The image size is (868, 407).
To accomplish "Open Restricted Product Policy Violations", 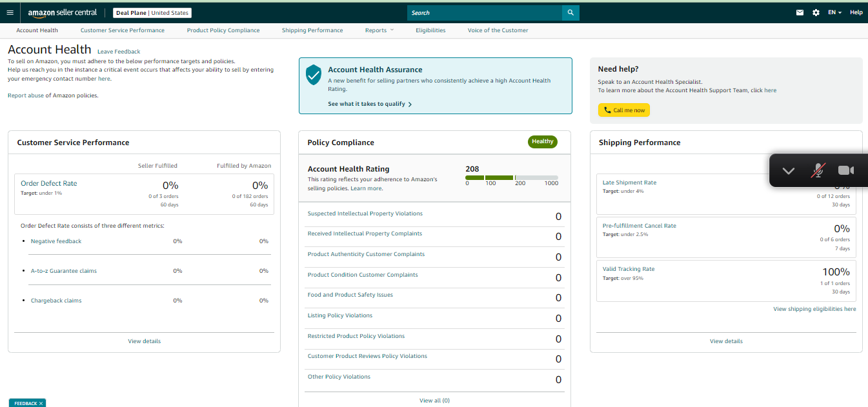I will click(356, 336).
